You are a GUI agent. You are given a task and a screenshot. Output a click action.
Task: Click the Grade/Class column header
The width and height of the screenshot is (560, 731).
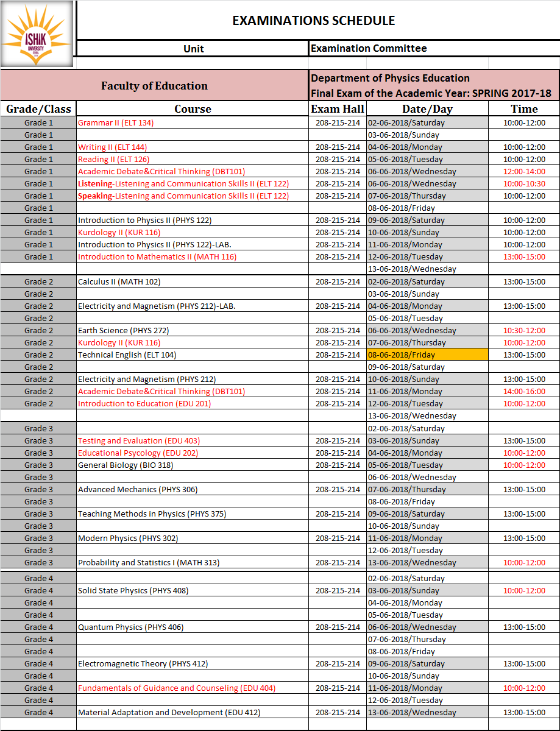pos(38,109)
